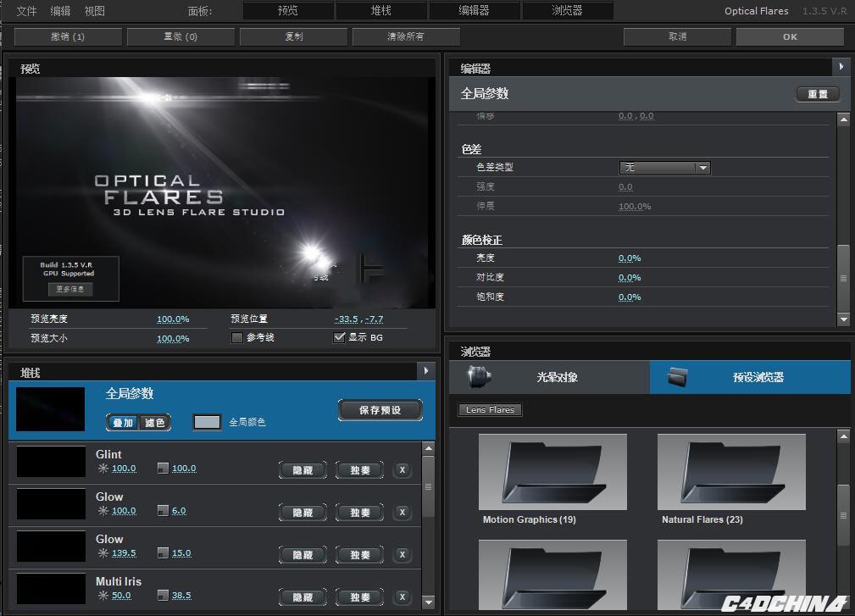Solo the Multi Iris element

(360, 597)
